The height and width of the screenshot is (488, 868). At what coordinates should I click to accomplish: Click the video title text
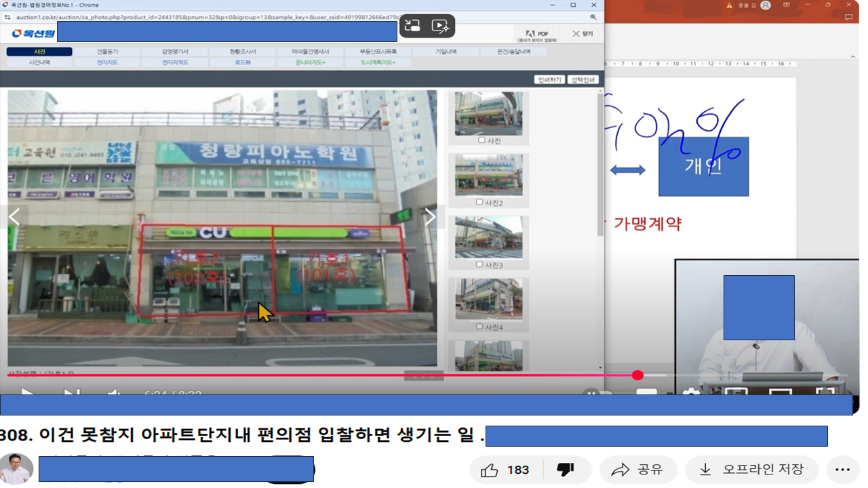(242, 435)
